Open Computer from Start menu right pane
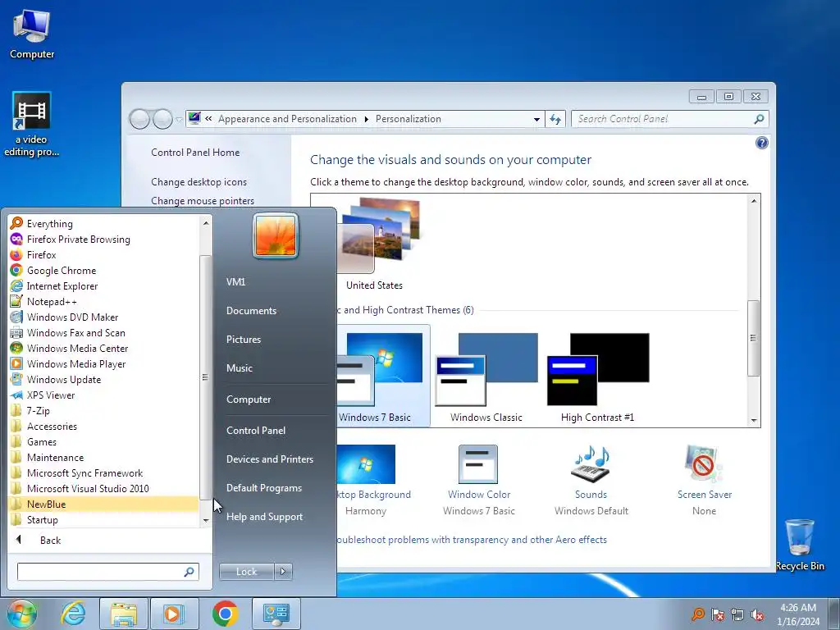The width and height of the screenshot is (840, 630). (x=249, y=399)
